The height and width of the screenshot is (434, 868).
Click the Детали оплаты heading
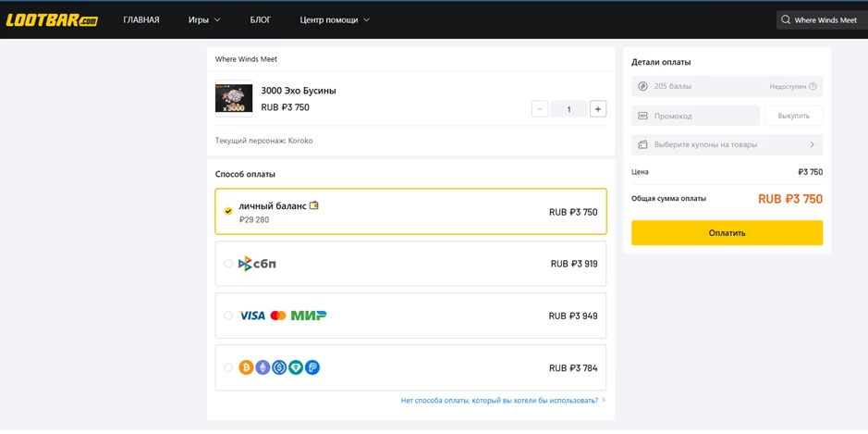661,62
